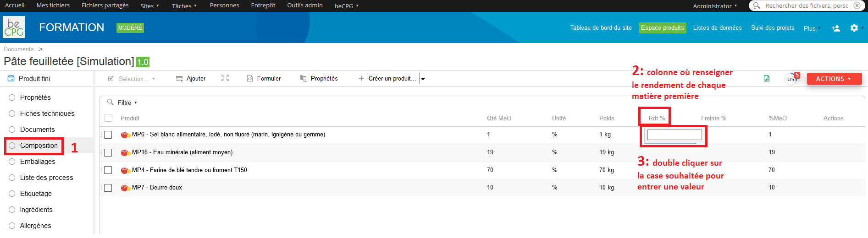Check the box for MP16 Eau minérale row
Image resolution: width=868 pixels, height=238 pixels.
coord(108,152)
